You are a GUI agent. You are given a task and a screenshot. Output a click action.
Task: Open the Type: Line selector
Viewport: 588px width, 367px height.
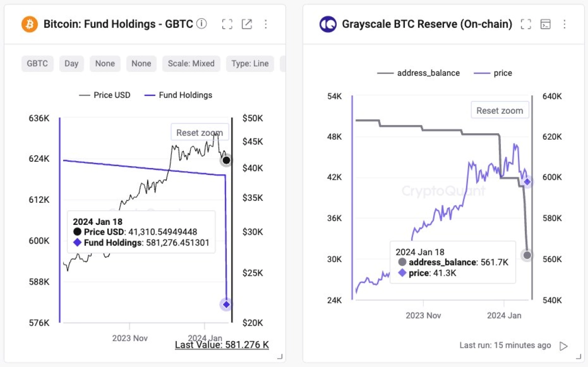click(250, 64)
